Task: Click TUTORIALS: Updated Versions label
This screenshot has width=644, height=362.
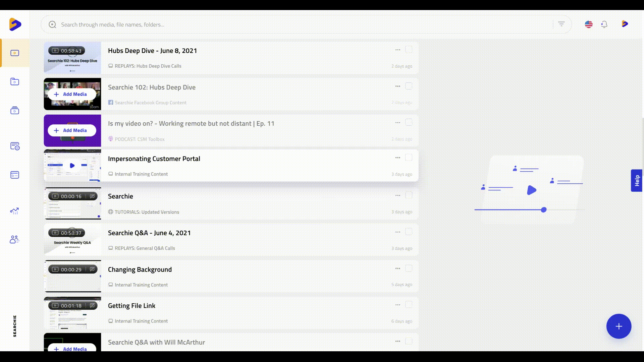Action: coord(147,212)
